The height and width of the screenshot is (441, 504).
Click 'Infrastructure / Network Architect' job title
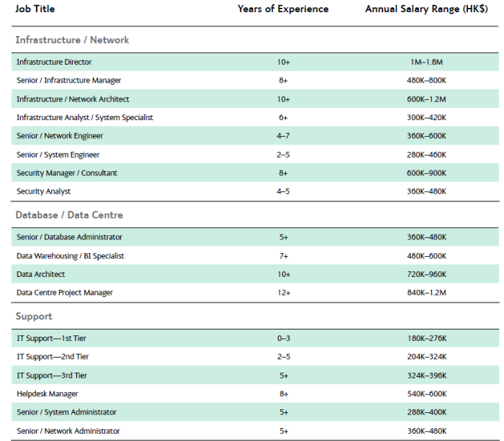(73, 99)
